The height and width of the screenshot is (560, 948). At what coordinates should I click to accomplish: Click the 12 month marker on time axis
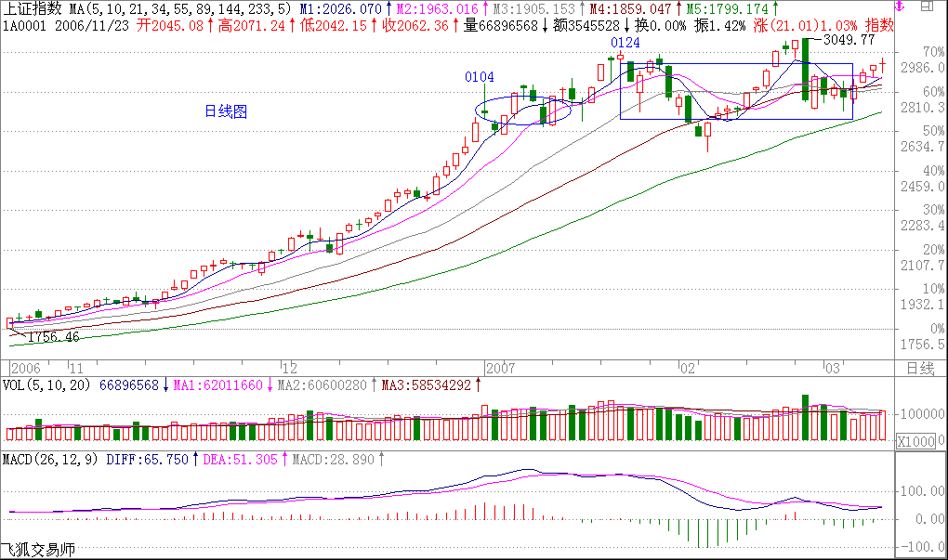tap(289, 367)
